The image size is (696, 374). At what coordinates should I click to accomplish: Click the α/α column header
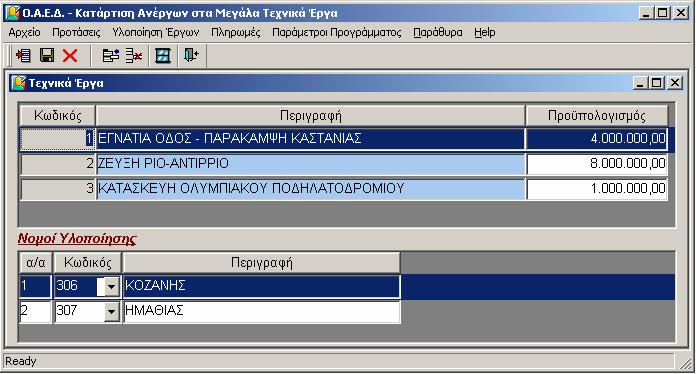36,263
